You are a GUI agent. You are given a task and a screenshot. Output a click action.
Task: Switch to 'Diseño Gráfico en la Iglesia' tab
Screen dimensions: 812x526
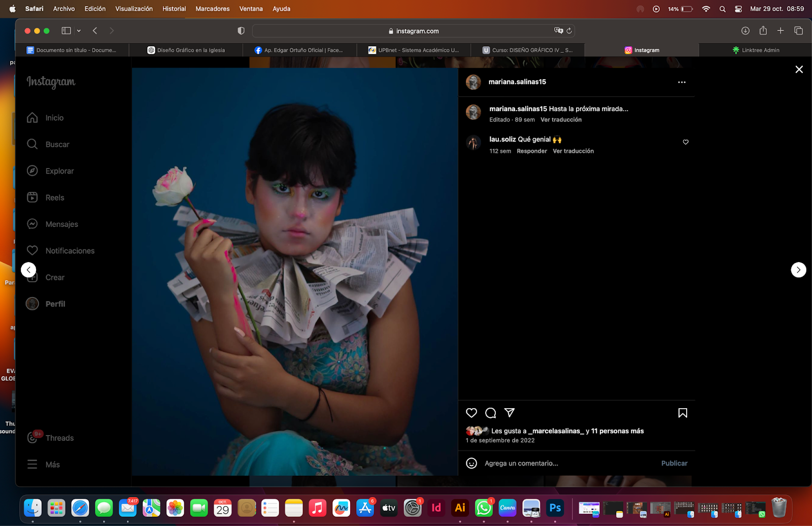pyautogui.click(x=186, y=50)
